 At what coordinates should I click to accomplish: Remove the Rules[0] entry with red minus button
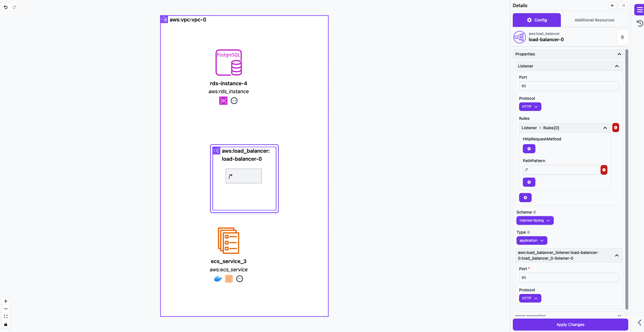coord(616,128)
